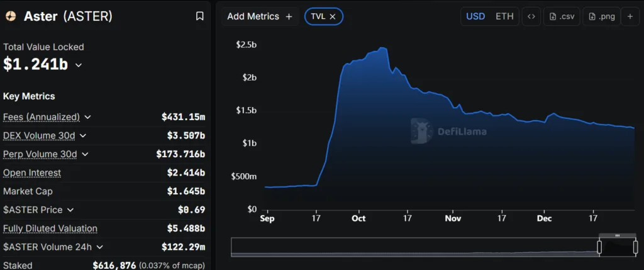The image size is (644, 270).
Task: Download chart data as .csv
Action: click(562, 16)
